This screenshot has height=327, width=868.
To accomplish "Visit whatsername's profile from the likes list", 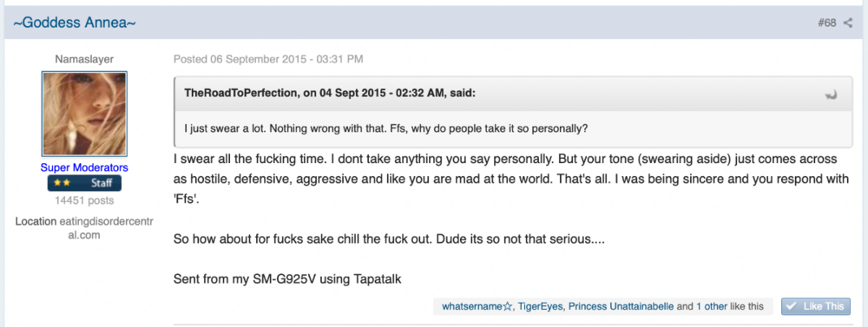I will click(x=477, y=306).
